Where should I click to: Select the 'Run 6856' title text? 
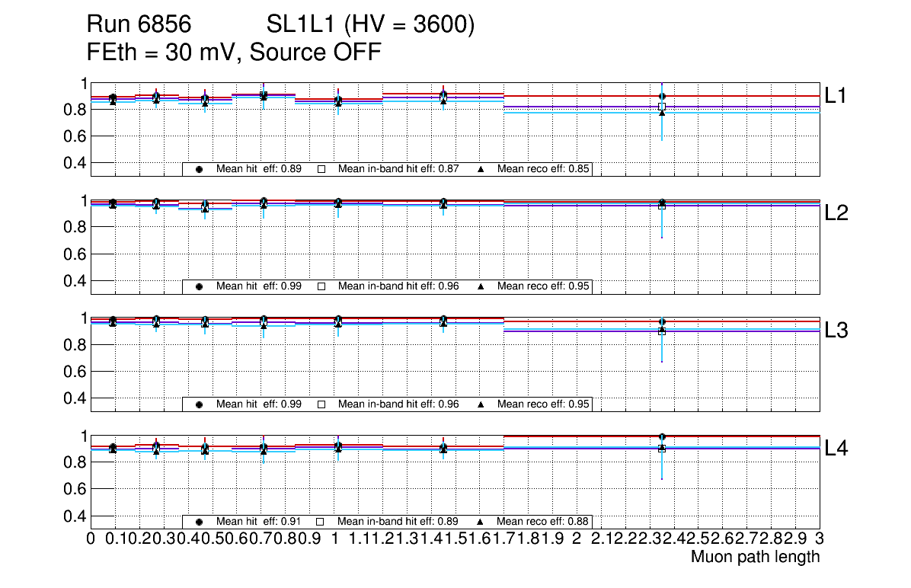point(138,26)
